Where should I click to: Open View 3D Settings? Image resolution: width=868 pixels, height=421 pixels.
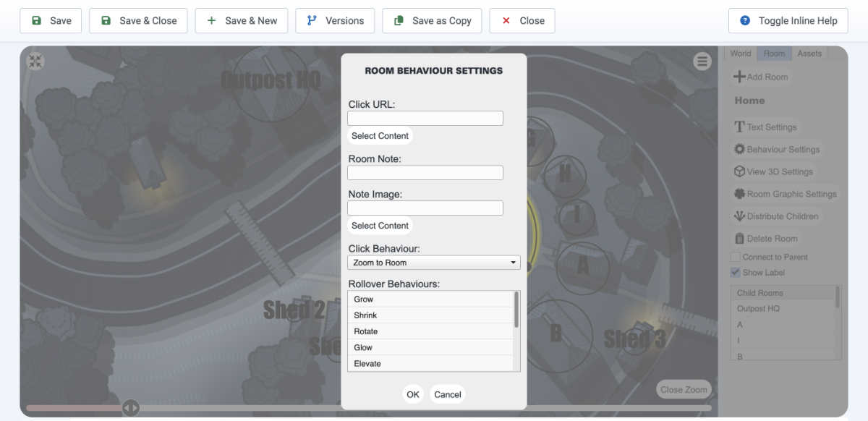click(773, 172)
